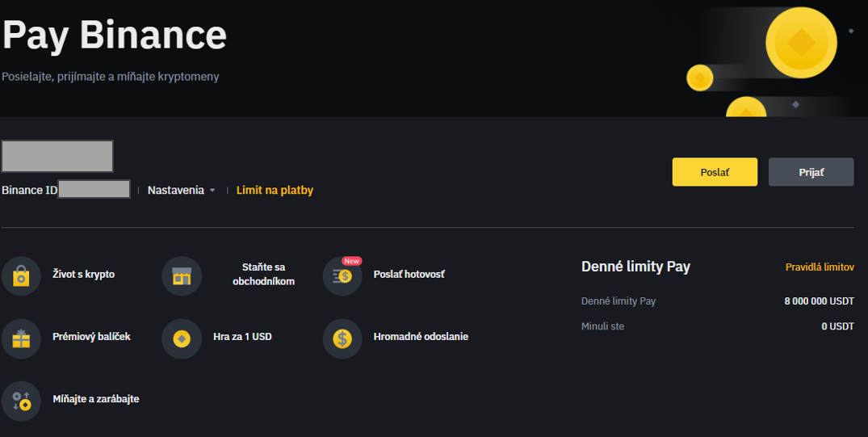
Task: Open the Pravidlá limitov link
Action: click(820, 267)
